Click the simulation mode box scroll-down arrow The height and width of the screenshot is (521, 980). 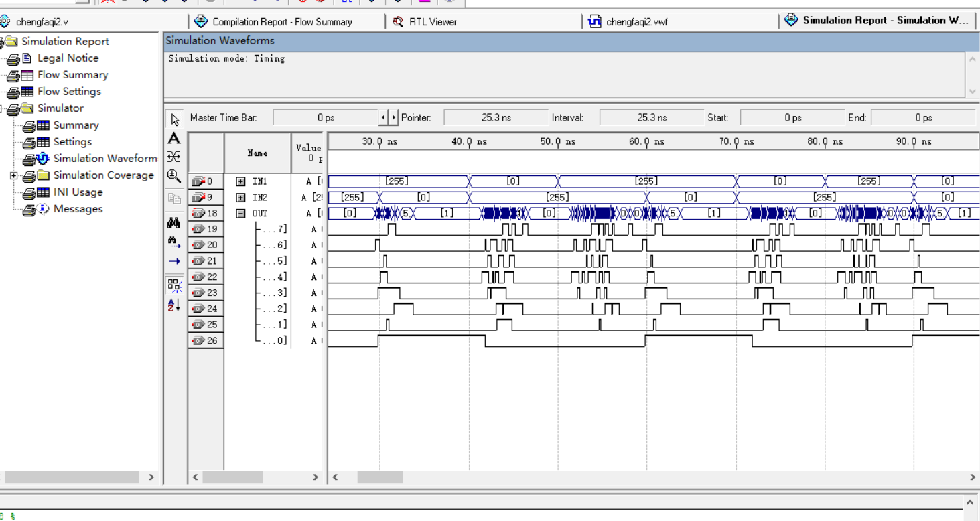[x=973, y=92]
